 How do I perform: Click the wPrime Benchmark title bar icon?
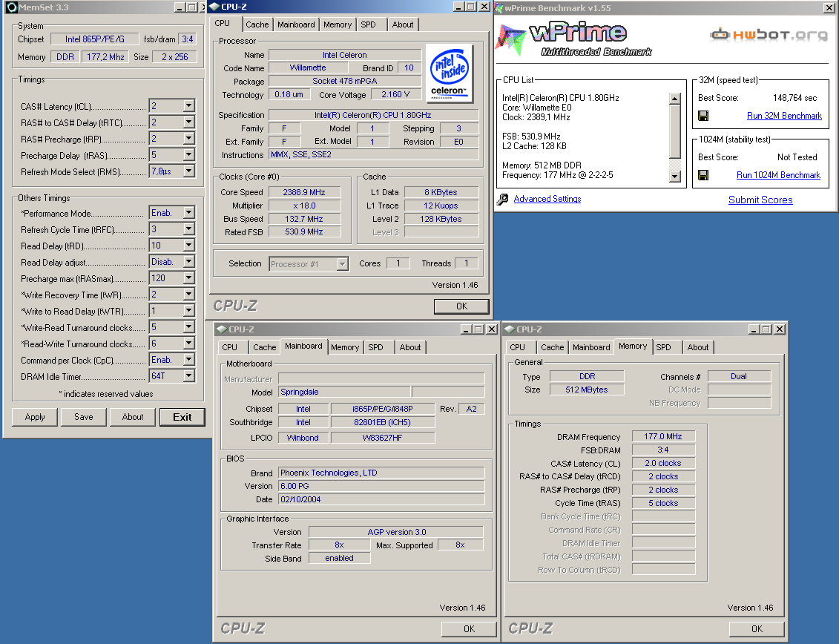499,8
